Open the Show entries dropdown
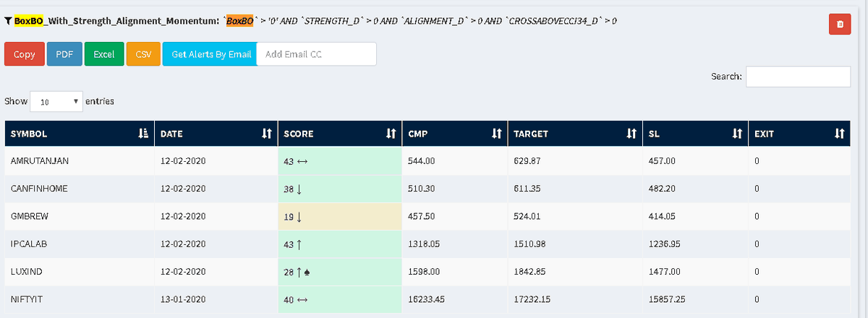This screenshot has height=318, width=868. pos(57,102)
